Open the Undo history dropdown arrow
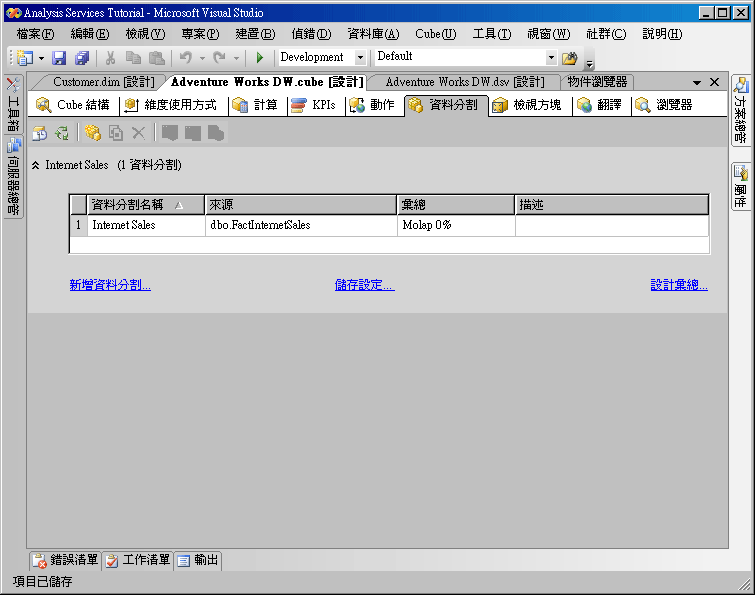Image resolution: width=755 pixels, height=595 pixels. tap(202, 58)
